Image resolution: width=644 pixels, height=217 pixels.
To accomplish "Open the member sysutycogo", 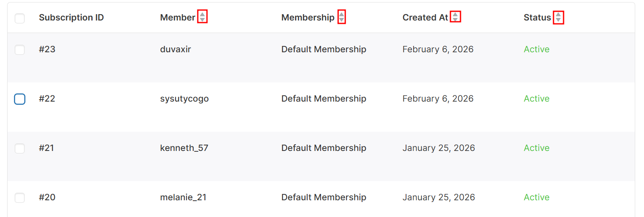I will pyautogui.click(x=184, y=99).
